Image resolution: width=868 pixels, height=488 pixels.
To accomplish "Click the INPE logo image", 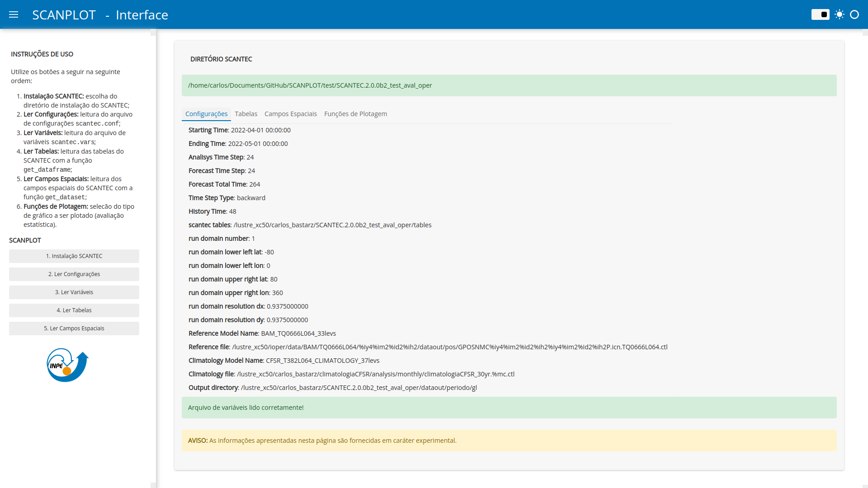I will (x=68, y=365).
